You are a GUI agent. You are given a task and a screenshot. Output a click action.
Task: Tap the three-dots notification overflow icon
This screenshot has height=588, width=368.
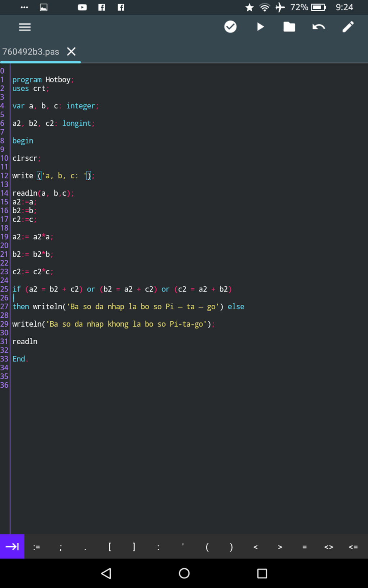pyautogui.click(x=24, y=7)
